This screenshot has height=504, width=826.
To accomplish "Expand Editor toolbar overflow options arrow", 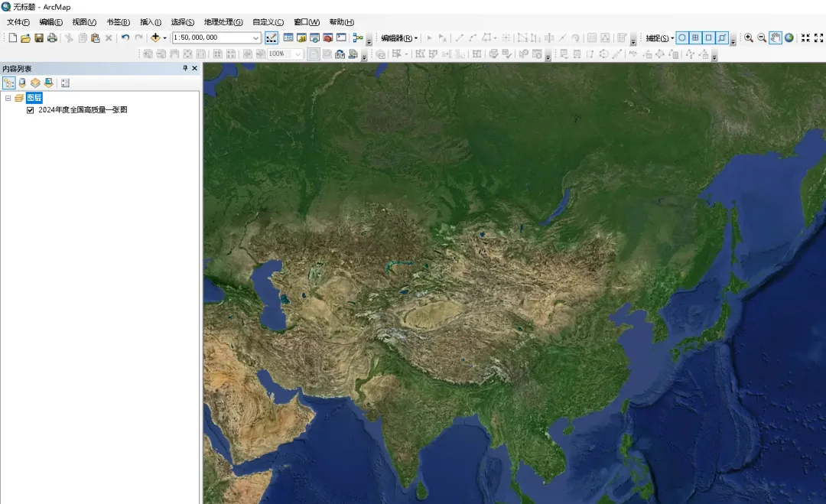I will [633, 40].
